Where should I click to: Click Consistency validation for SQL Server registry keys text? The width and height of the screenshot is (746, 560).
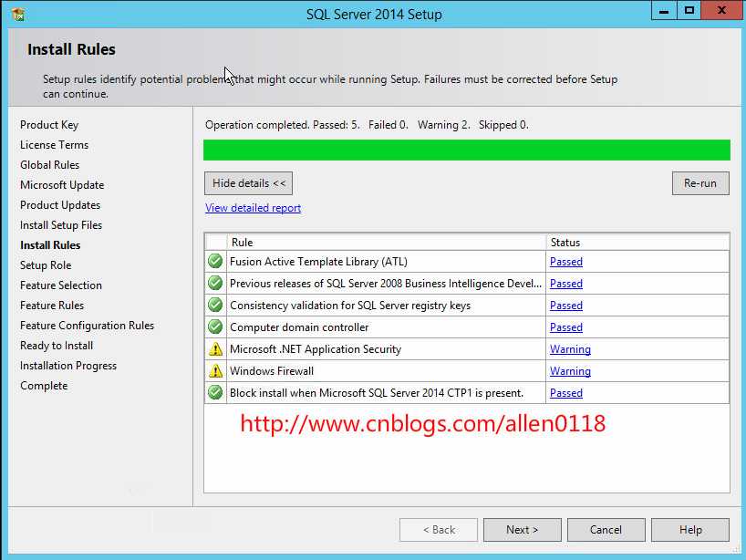coord(350,306)
